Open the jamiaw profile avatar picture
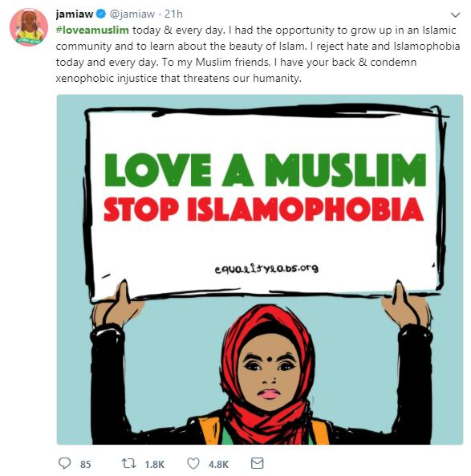This screenshot has height=476, width=471. click(x=29, y=27)
